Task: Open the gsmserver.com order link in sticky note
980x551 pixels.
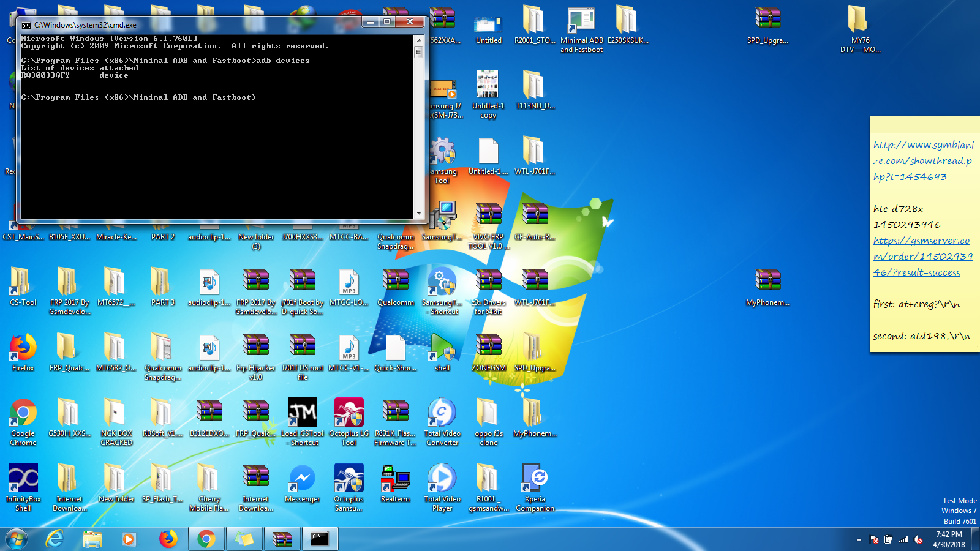Action: pyautogui.click(x=923, y=257)
